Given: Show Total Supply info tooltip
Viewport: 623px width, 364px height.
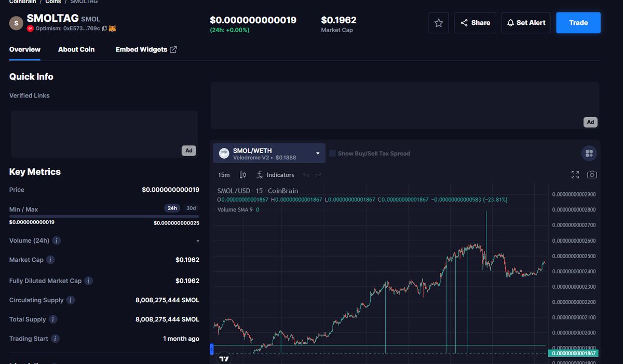Looking at the screenshot, I should (x=53, y=319).
